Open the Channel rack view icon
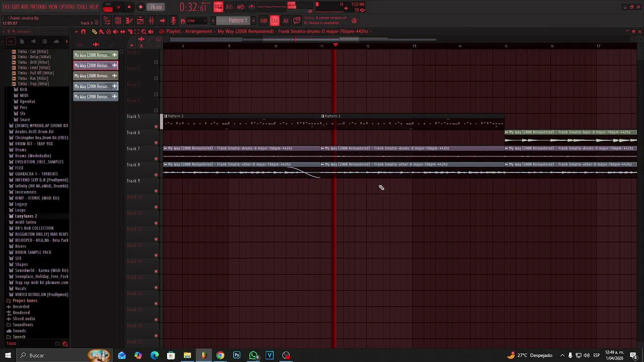The height and width of the screenshot is (362, 644). click(x=118, y=21)
